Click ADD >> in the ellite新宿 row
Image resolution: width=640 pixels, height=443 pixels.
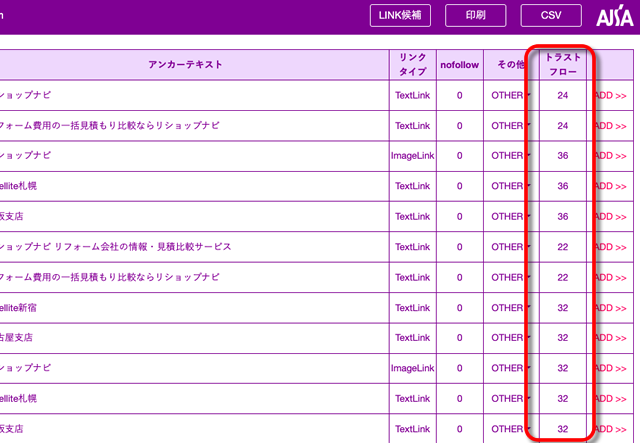[x=610, y=308]
